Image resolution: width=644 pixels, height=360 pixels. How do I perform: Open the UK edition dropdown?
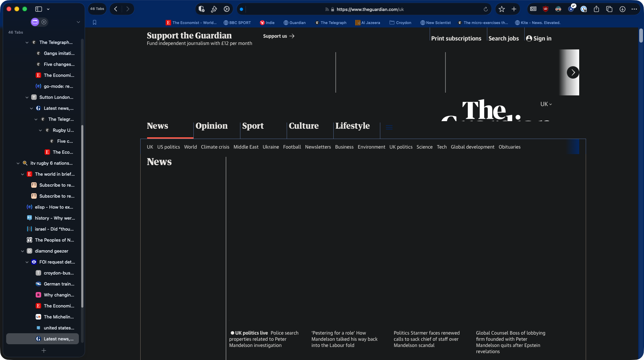[546, 104]
